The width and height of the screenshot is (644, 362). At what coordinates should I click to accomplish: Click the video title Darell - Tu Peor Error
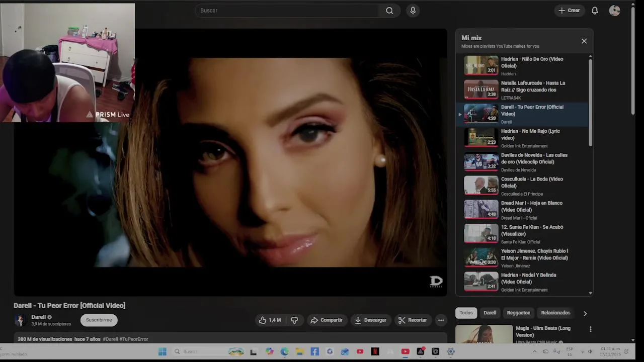[69, 306]
